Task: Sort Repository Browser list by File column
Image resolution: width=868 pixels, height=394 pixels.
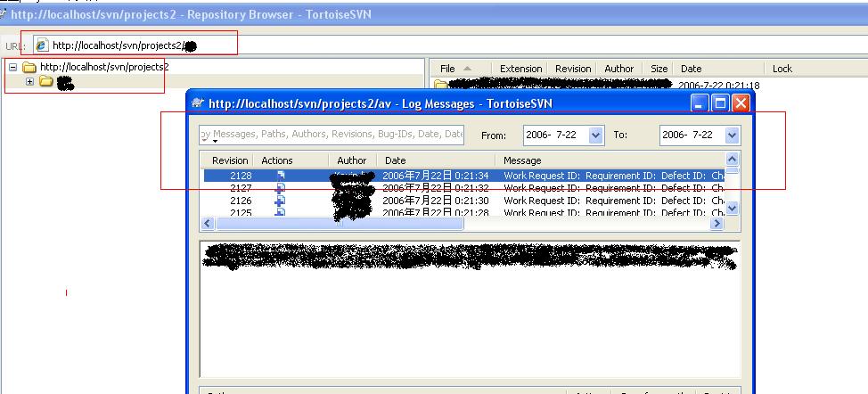Action: [460, 69]
